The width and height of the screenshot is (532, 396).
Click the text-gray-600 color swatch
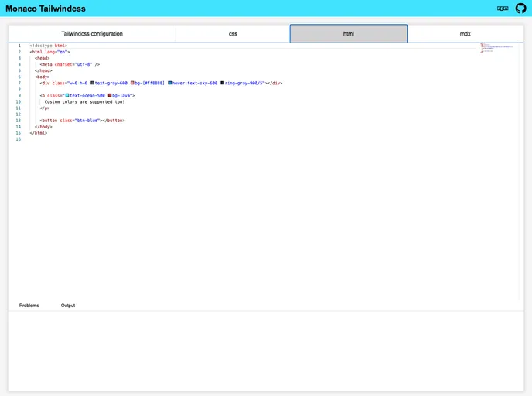[92, 83]
